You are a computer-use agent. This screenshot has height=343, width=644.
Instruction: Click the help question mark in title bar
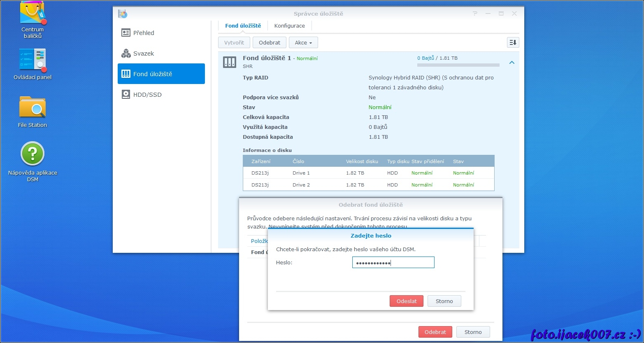click(x=475, y=14)
